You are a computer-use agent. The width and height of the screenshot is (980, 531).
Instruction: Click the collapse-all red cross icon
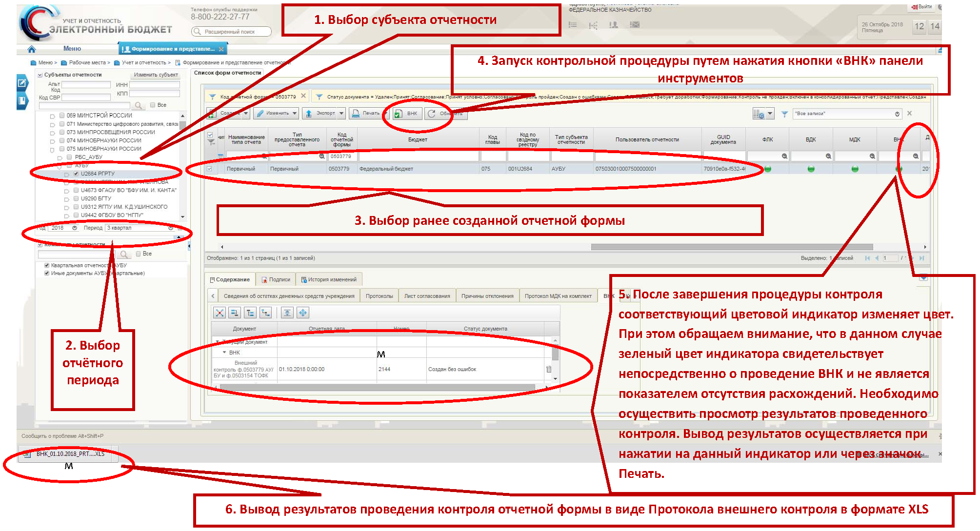pyautogui.click(x=220, y=313)
